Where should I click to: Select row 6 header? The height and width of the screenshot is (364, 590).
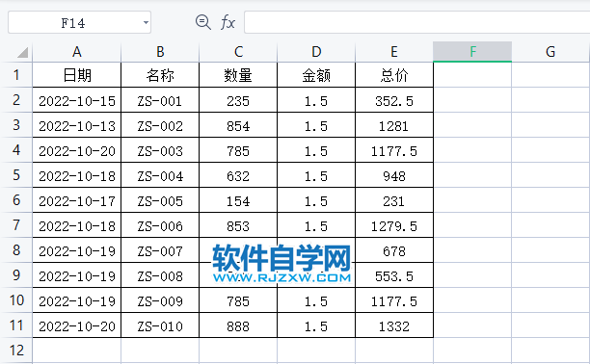click(16, 200)
